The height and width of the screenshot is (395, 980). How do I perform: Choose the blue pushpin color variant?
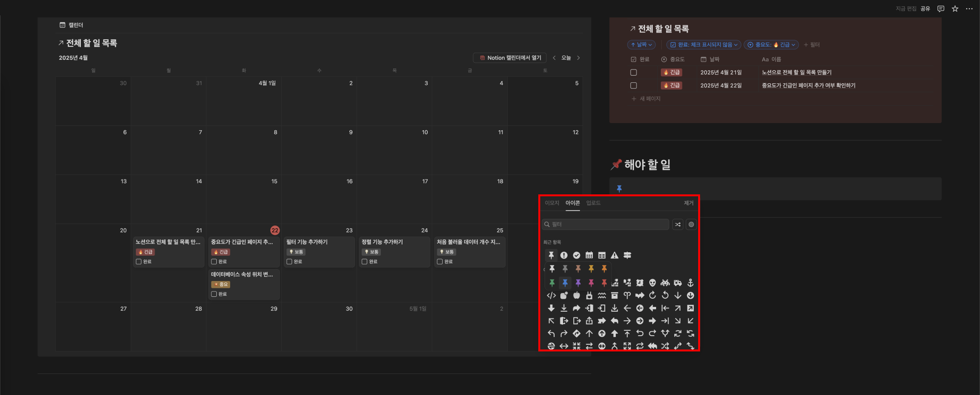565,283
